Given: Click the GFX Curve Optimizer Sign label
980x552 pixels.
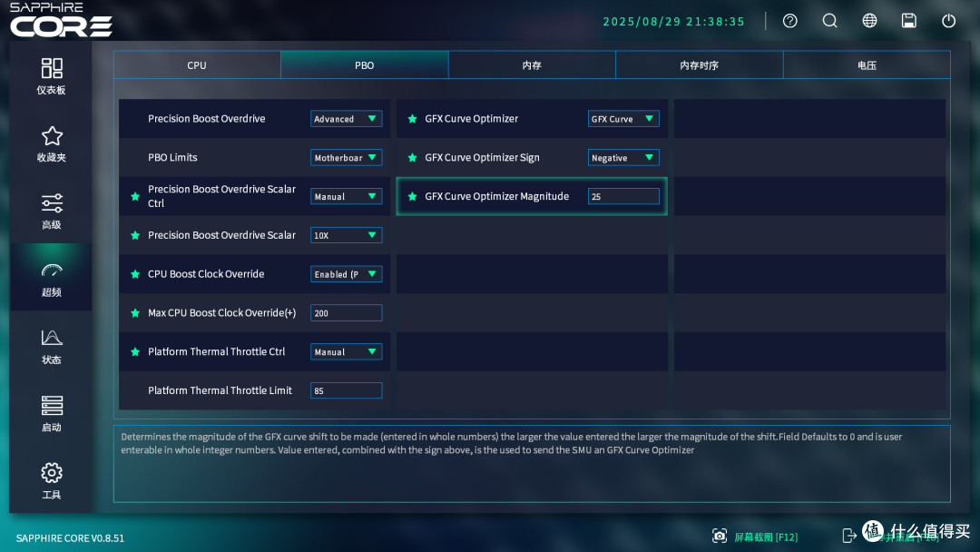Looking at the screenshot, I should coord(482,158).
